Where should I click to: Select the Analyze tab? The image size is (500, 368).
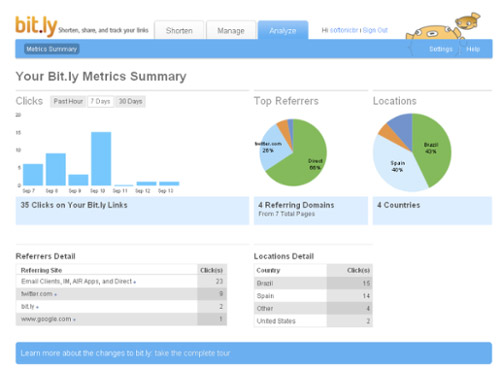(x=283, y=30)
